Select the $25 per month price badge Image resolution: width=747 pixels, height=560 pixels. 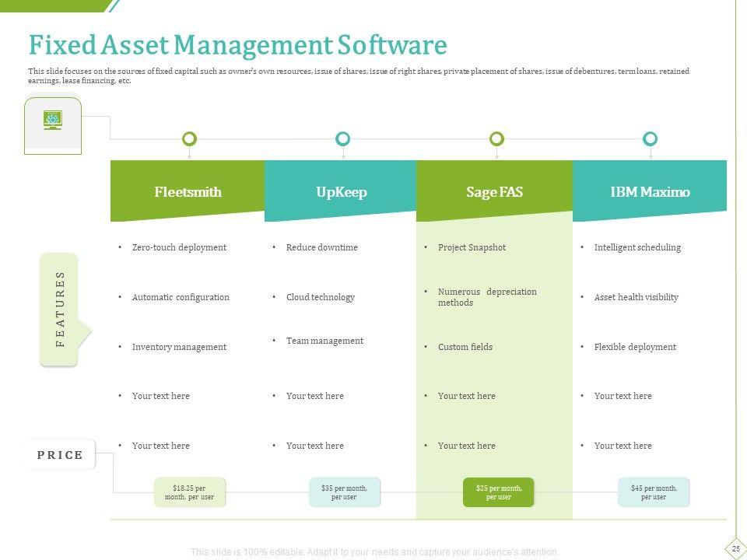point(498,492)
